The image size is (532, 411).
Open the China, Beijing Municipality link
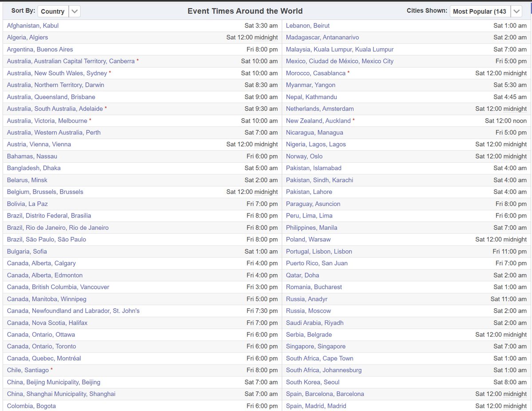(54, 382)
